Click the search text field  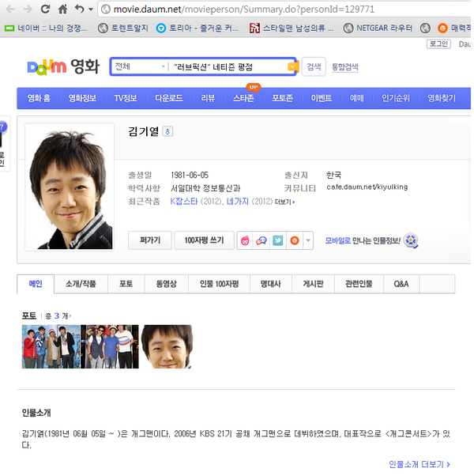(x=230, y=66)
